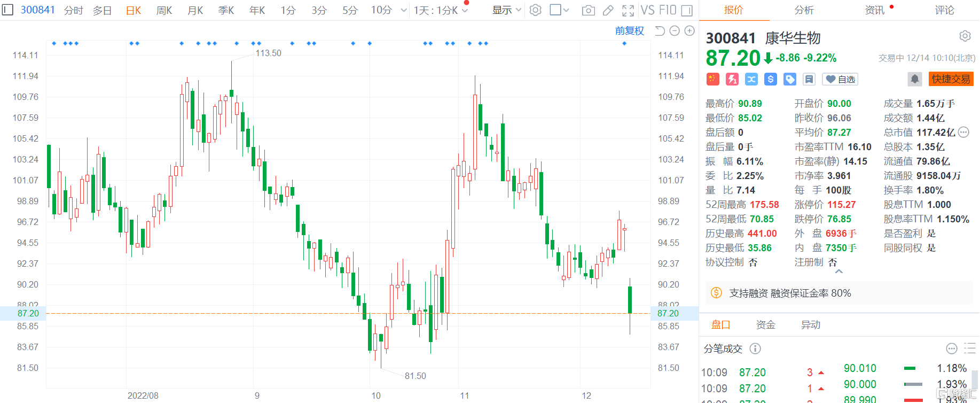Screen dimensions: 980x403
Task: Select 1分 chart interval
Action: click(288, 10)
